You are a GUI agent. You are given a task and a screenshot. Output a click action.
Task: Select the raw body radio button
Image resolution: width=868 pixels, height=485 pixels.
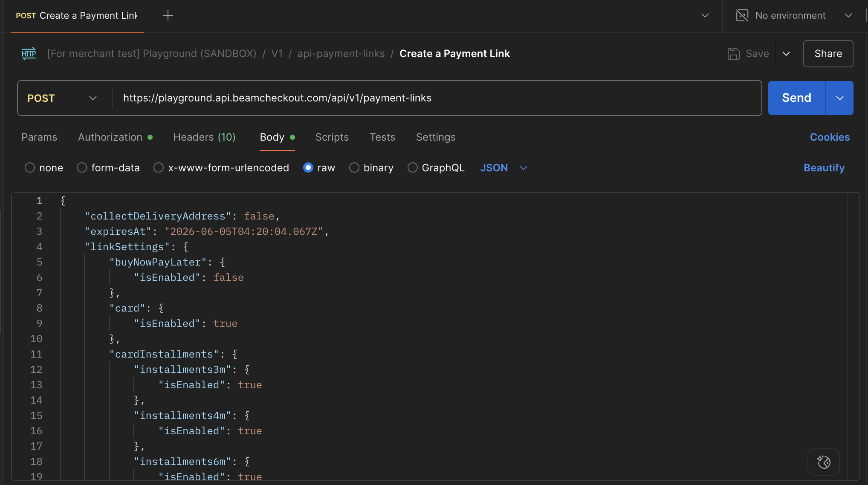(308, 168)
